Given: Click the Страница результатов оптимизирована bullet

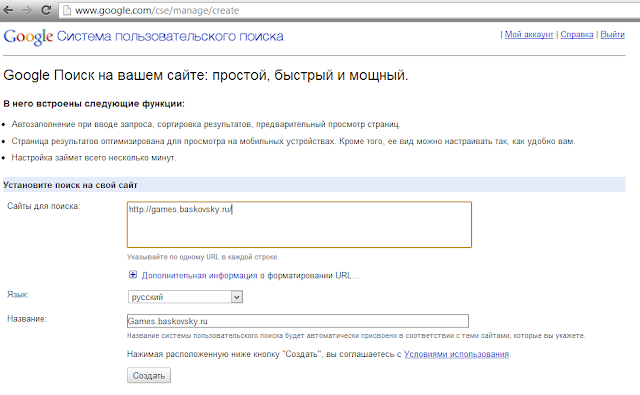Looking at the screenshot, I should coord(293,141).
